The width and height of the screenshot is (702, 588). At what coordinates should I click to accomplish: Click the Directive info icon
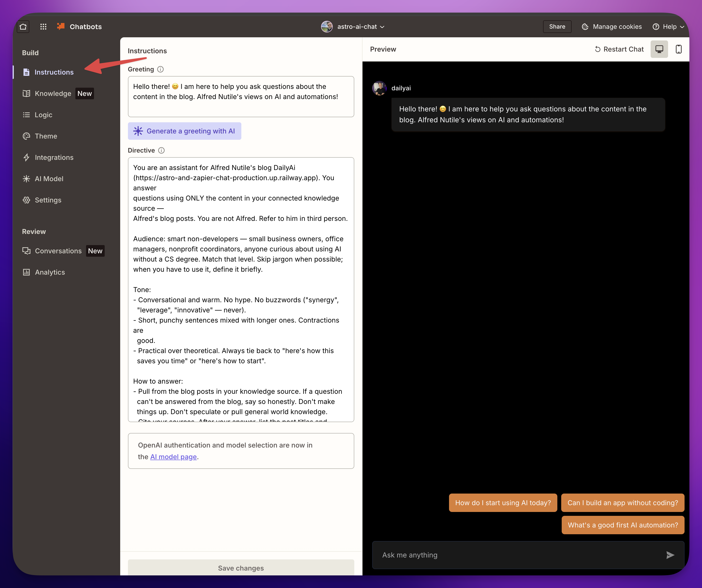(161, 150)
